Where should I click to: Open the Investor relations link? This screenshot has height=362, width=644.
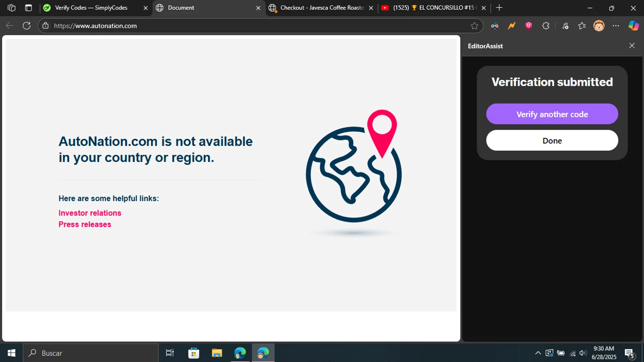[90, 213]
